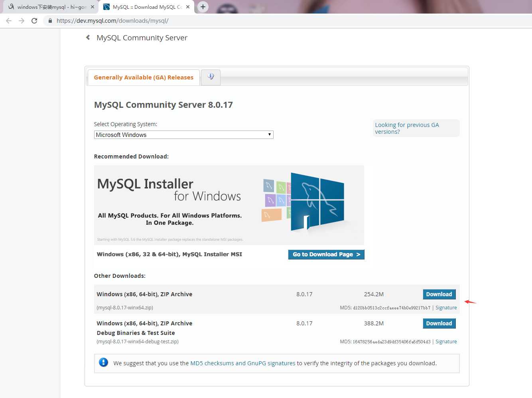Click the 8.0.17 version in debug ZIP row
532x398 pixels.
304,323
